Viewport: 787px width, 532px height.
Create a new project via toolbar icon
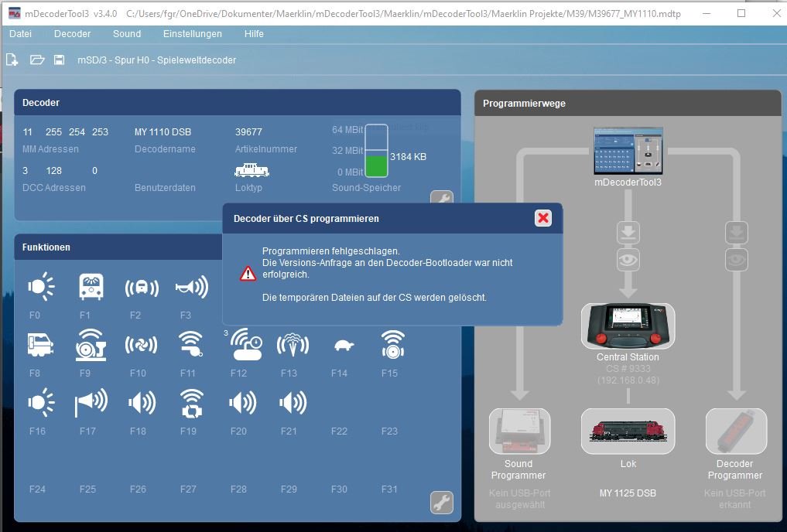click(12, 60)
